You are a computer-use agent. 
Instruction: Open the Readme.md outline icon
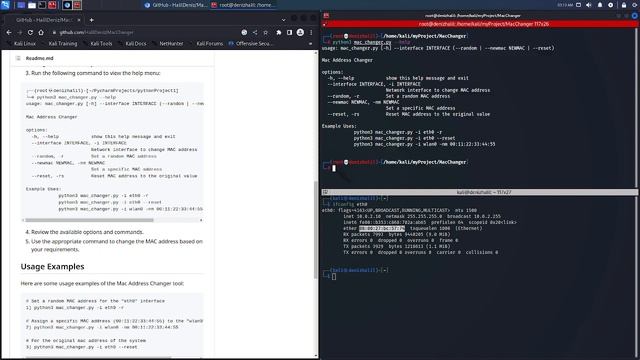coord(18,58)
